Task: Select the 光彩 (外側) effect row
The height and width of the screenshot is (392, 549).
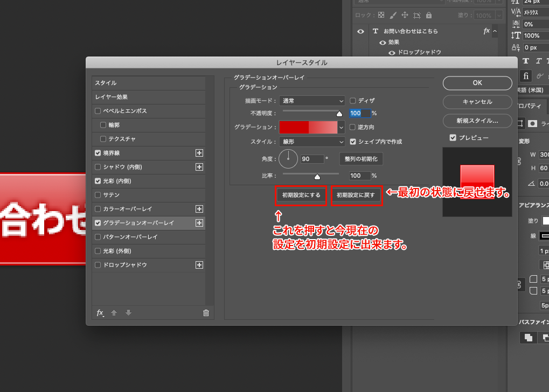Action: [x=149, y=251]
